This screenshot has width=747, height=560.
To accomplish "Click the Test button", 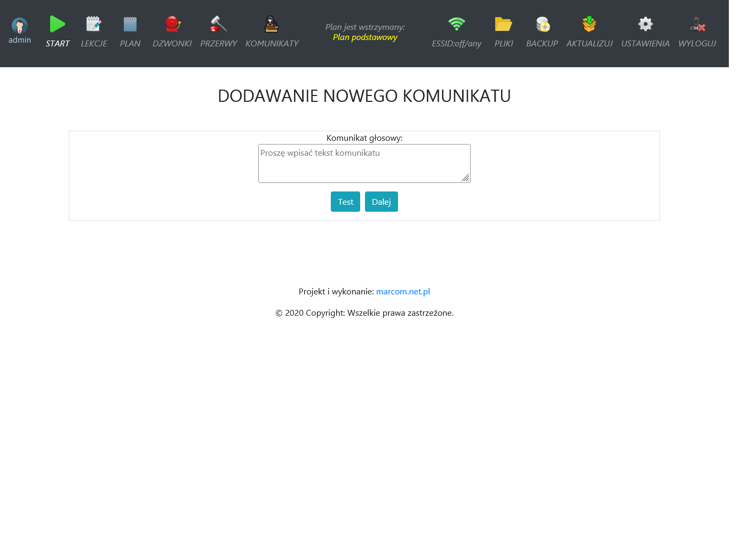I will (345, 202).
